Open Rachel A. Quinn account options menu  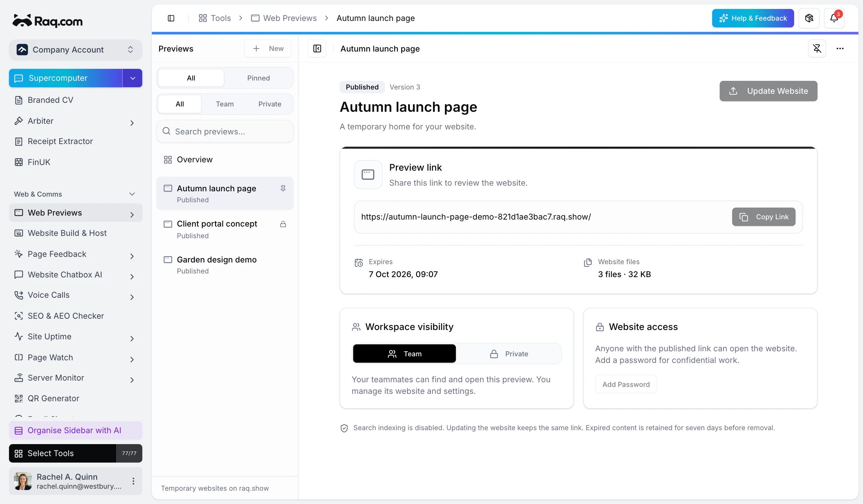tap(133, 481)
